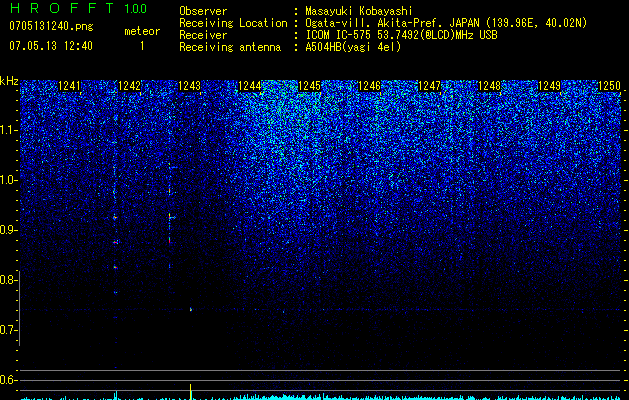Click the 1246 time marker

coord(369,86)
